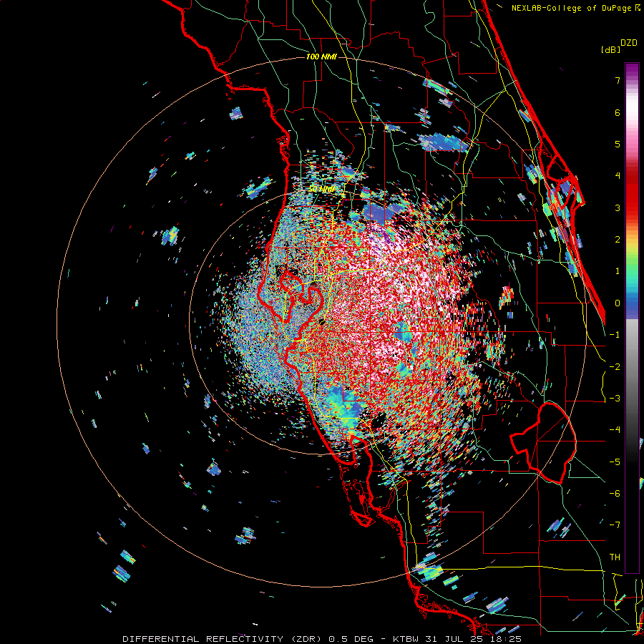Click the -4 value on color scale
The height and width of the screenshot is (644, 644).
pyautogui.click(x=615, y=430)
